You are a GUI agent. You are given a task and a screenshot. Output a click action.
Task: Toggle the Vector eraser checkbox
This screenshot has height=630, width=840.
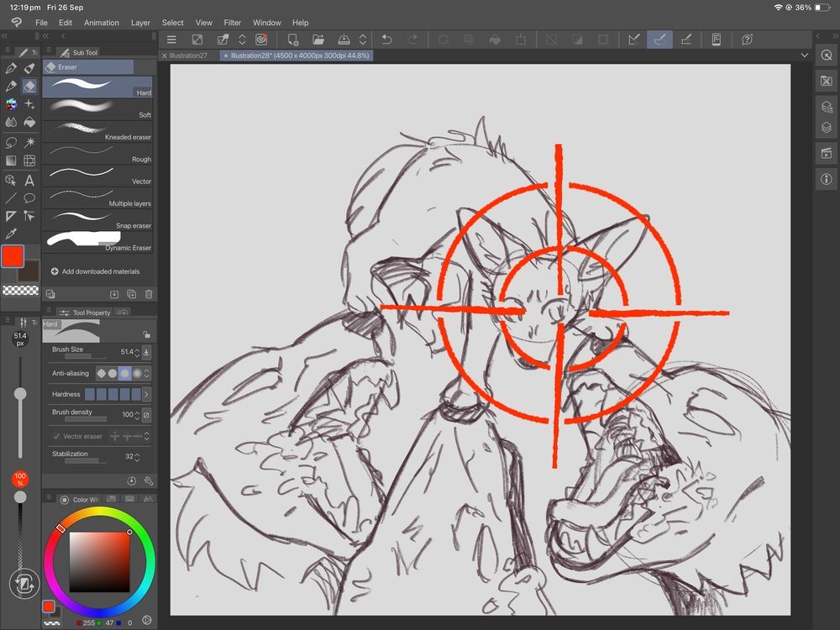pos(56,436)
